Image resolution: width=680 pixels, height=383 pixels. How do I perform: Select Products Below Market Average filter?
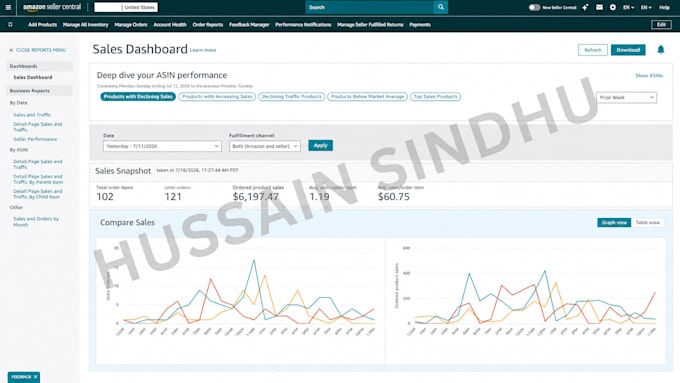(x=367, y=97)
